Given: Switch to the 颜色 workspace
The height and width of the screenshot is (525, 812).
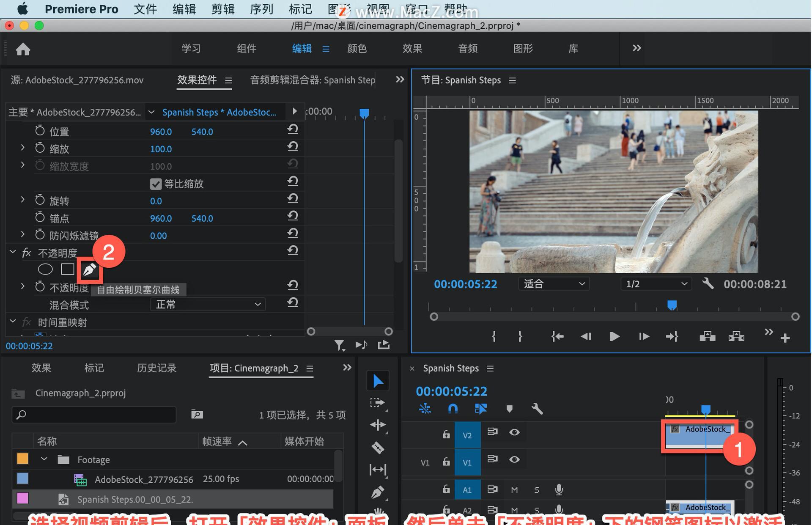Looking at the screenshot, I should [x=357, y=49].
